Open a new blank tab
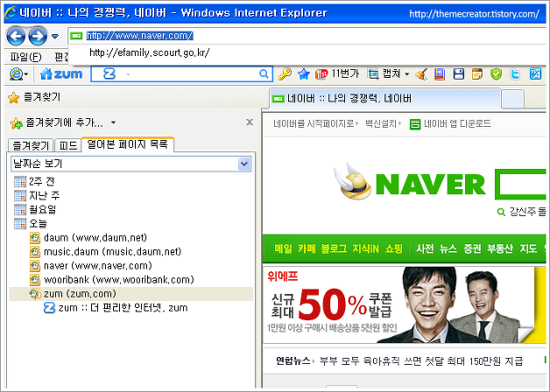Screen dimensions: 550x392 coord(513,99)
